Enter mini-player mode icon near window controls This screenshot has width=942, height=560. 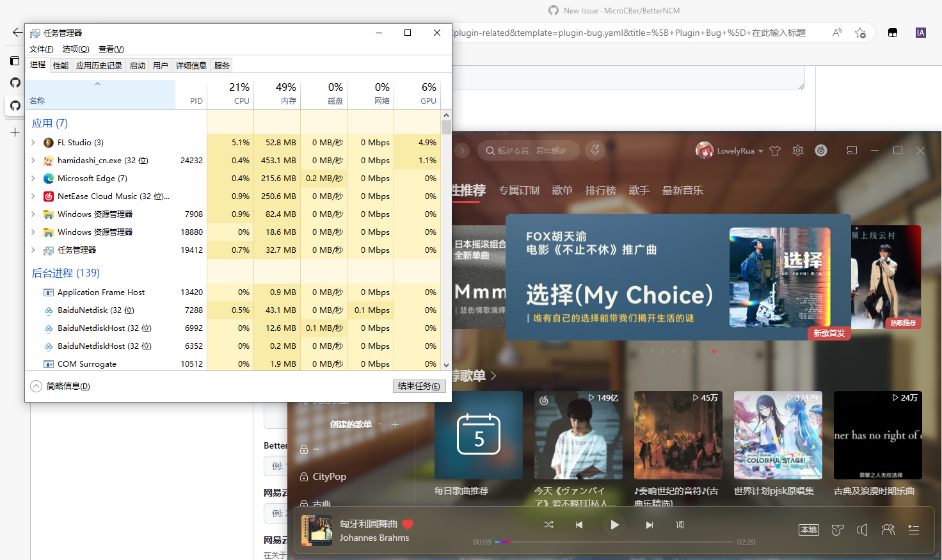(852, 150)
